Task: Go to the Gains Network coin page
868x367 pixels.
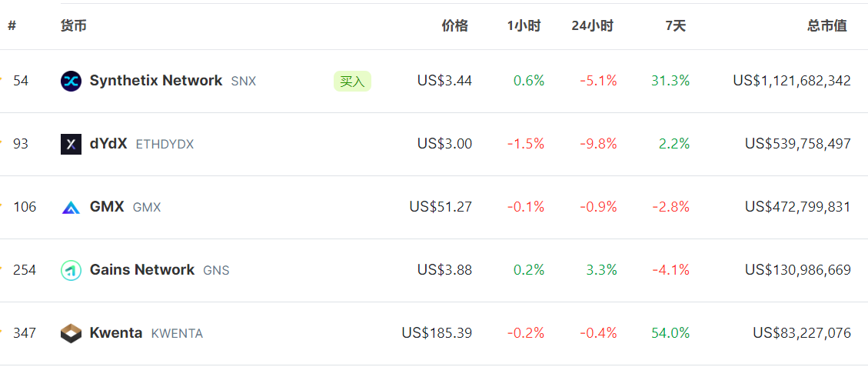Action: click(x=142, y=270)
